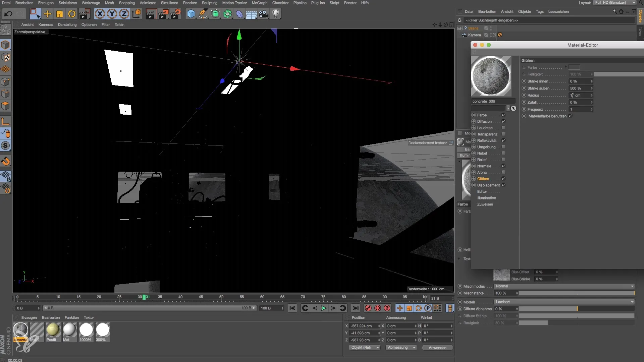Enable the Transparenz channel checkbox
The width and height of the screenshot is (644, 362).
(x=503, y=134)
